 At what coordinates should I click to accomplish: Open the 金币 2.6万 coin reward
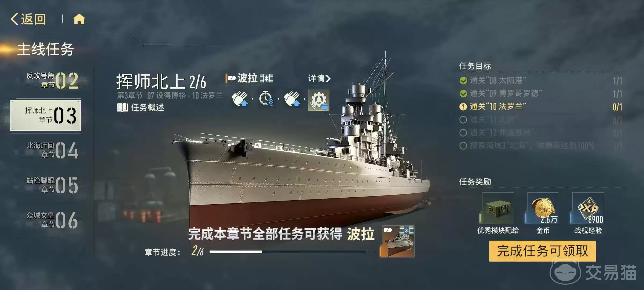[x=543, y=208]
